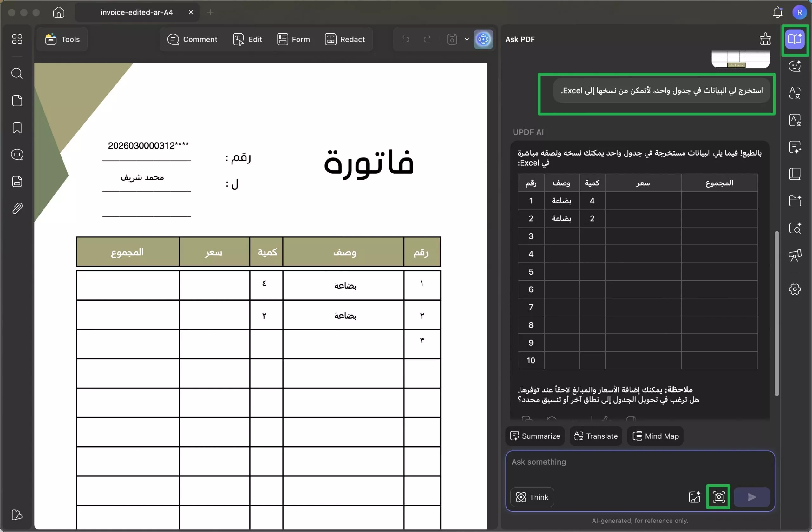
Task: Expand the Tools menu
Action: (62, 39)
